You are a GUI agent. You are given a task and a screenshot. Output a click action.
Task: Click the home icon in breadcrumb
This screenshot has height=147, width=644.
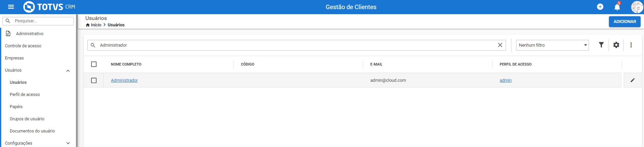point(88,25)
